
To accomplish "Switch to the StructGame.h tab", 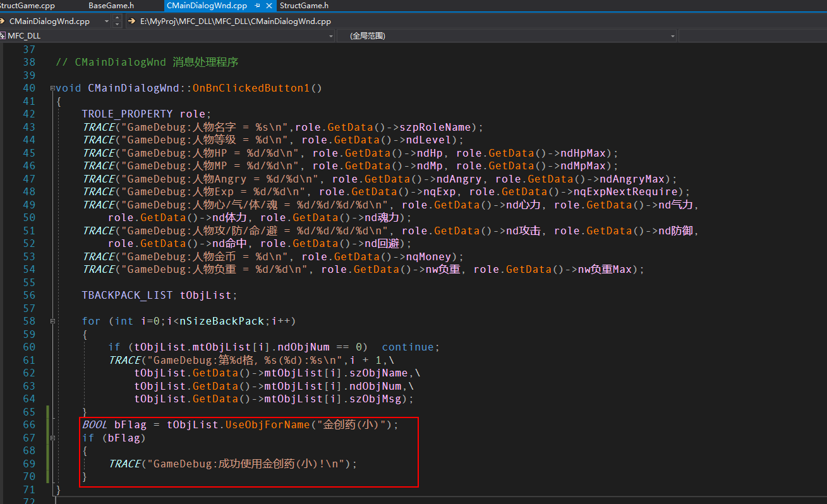I will 304,6.
